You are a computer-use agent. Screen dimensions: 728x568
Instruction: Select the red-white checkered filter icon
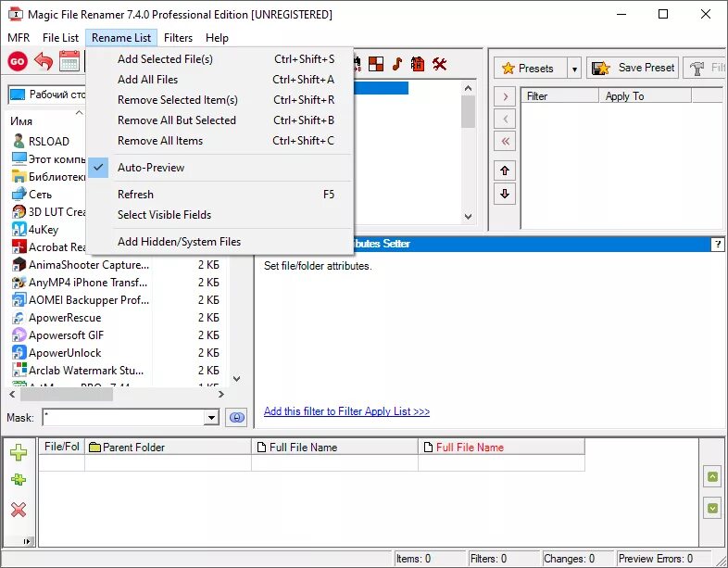(x=376, y=64)
